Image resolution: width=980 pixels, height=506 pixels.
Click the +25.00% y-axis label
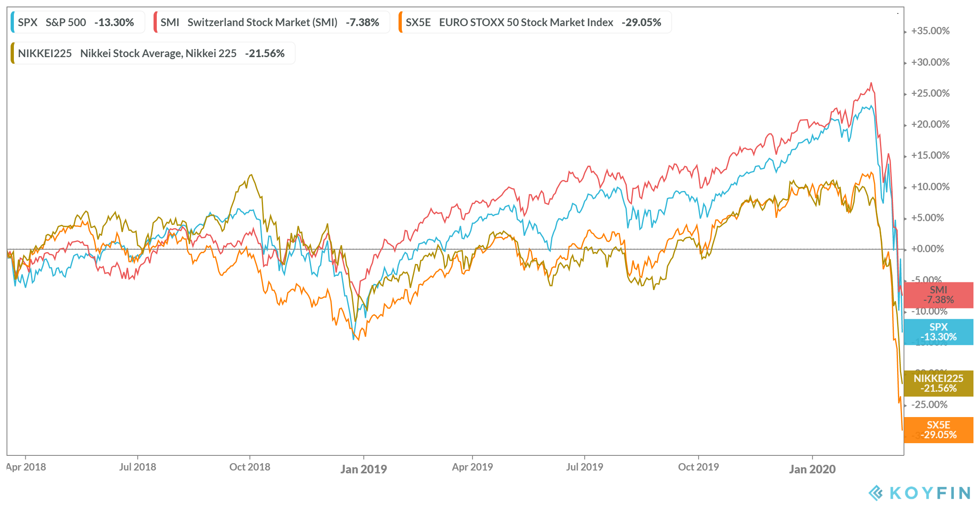pos(931,93)
